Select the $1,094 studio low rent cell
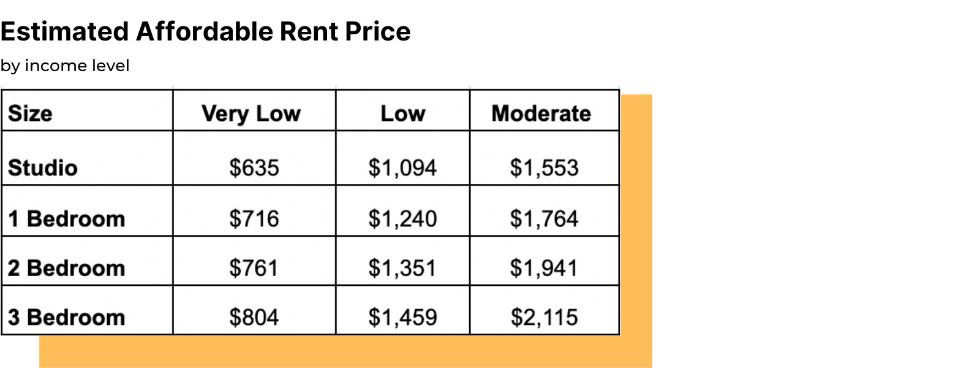The image size is (980, 368). [x=402, y=167]
